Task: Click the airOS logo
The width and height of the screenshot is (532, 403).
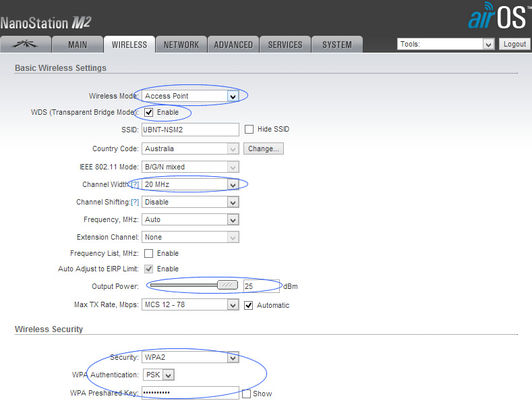Action: (498, 17)
